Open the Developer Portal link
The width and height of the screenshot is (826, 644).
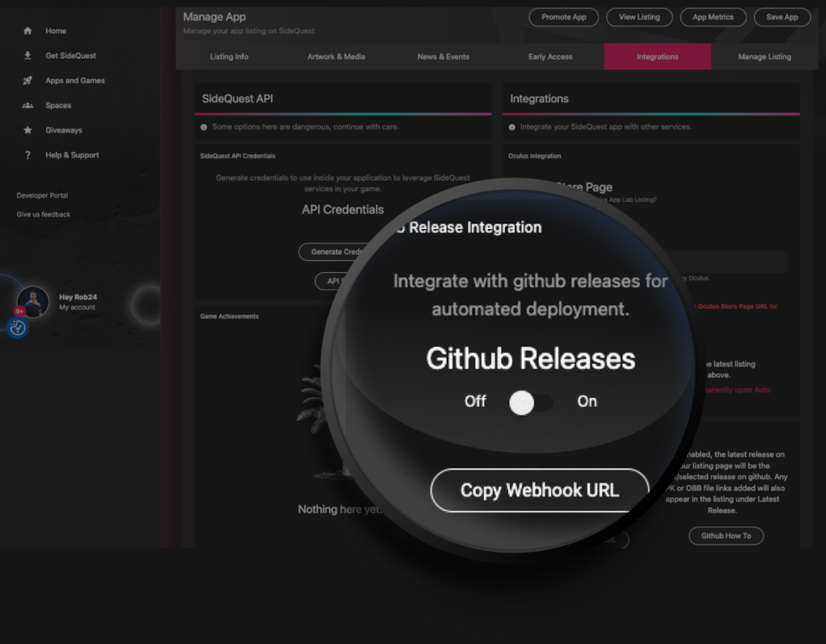42,195
